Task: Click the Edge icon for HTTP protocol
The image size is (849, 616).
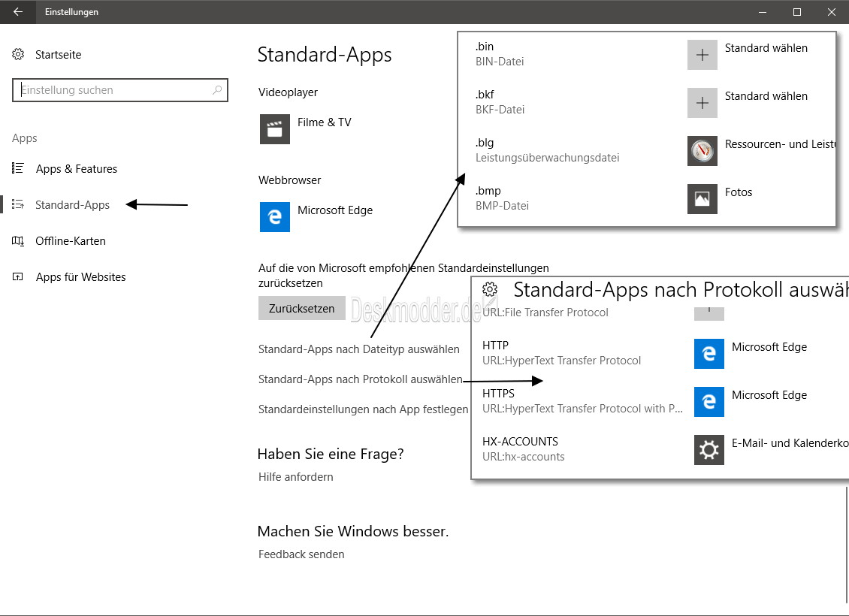Action: click(x=709, y=354)
